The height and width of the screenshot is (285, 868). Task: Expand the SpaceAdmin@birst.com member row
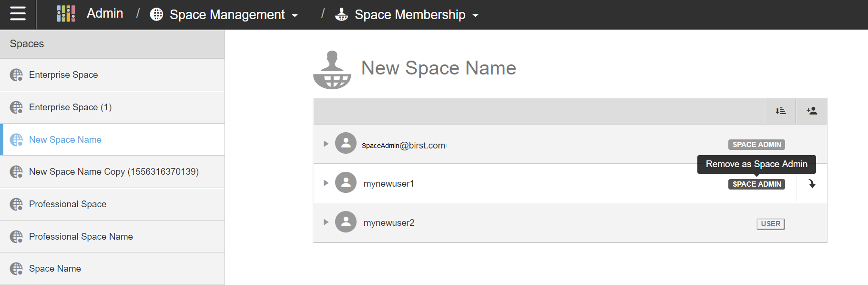coord(326,144)
